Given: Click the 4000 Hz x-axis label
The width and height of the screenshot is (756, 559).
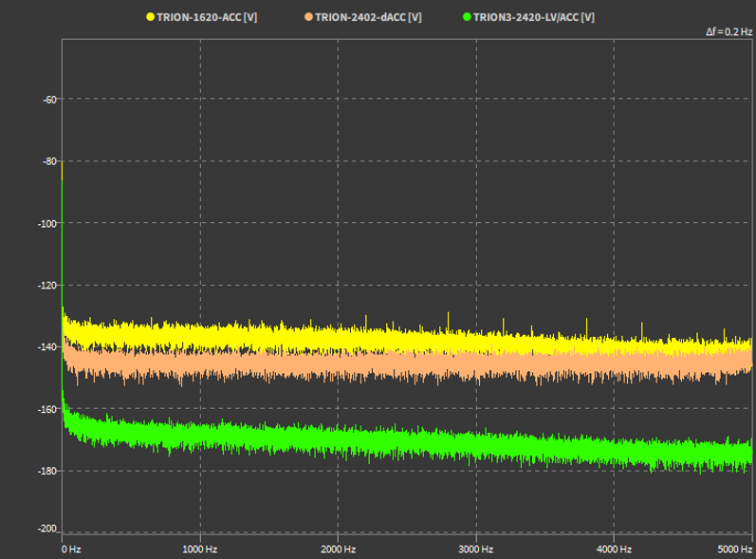Looking at the screenshot, I should (614, 550).
